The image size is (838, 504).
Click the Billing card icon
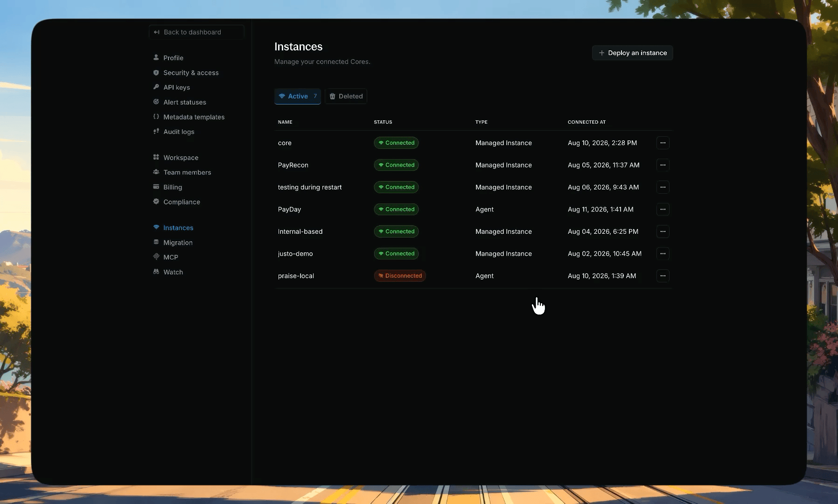pyautogui.click(x=156, y=187)
